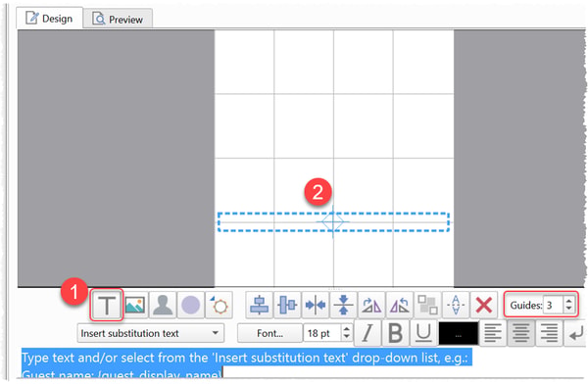Switch to the Design tab
Viewport: 588px width, 384px height.
[49, 18]
